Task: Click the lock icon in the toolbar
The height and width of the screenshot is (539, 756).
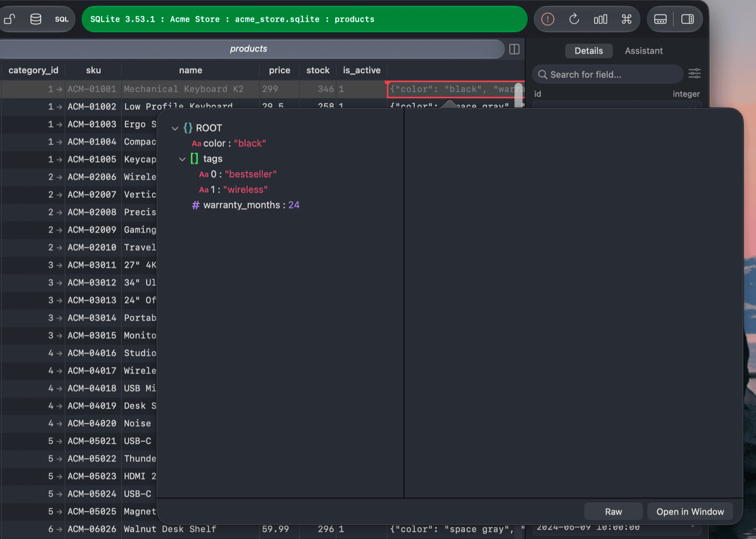Action: pyautogui.click(x=9, y=19)
